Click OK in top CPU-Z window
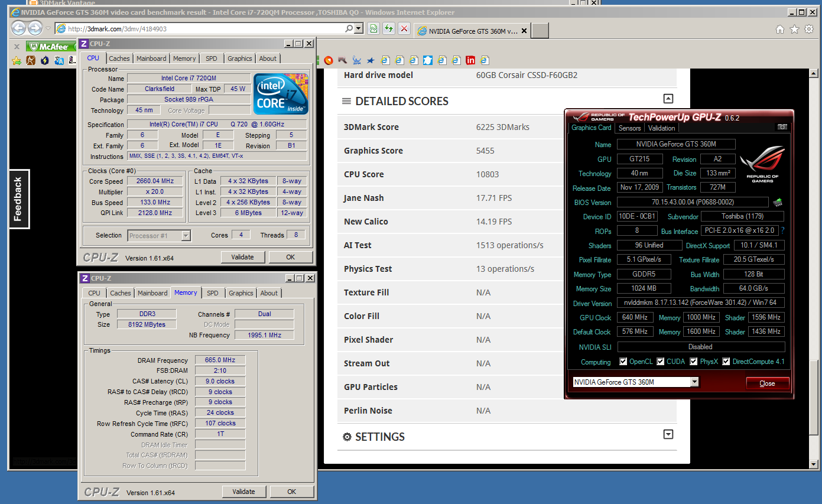The image size is (822, 504). tap(291, 257)
